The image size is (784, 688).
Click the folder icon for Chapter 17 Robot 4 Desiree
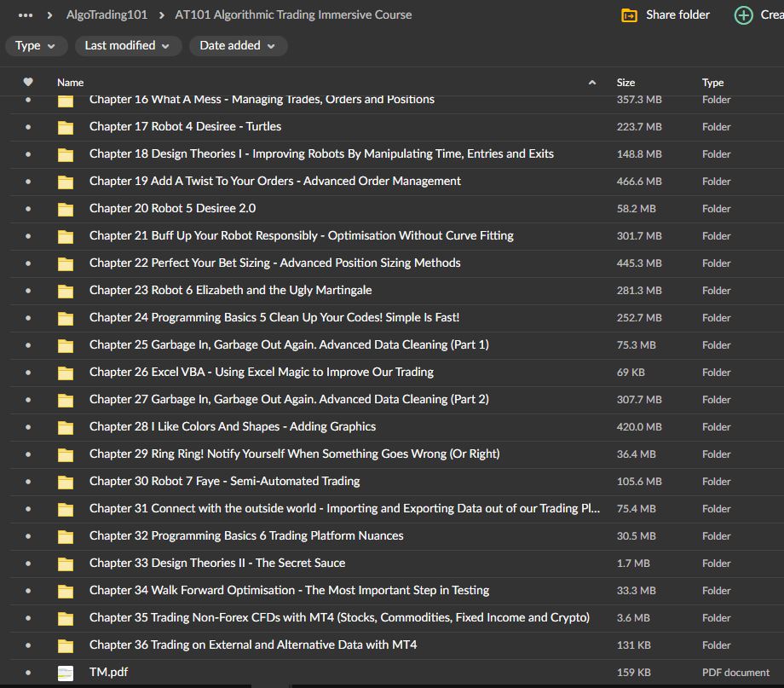pyautogui.click(x=66, y=126)
